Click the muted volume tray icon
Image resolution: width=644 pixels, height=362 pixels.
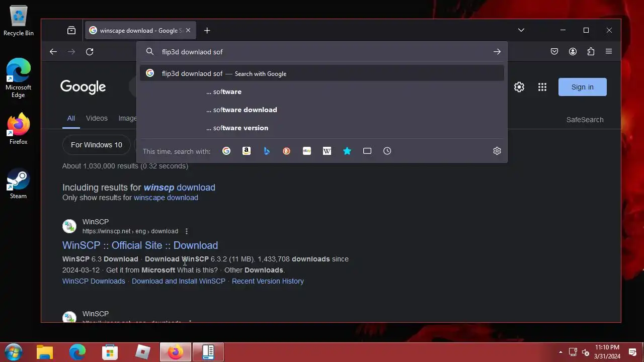(x=585, y=352)
